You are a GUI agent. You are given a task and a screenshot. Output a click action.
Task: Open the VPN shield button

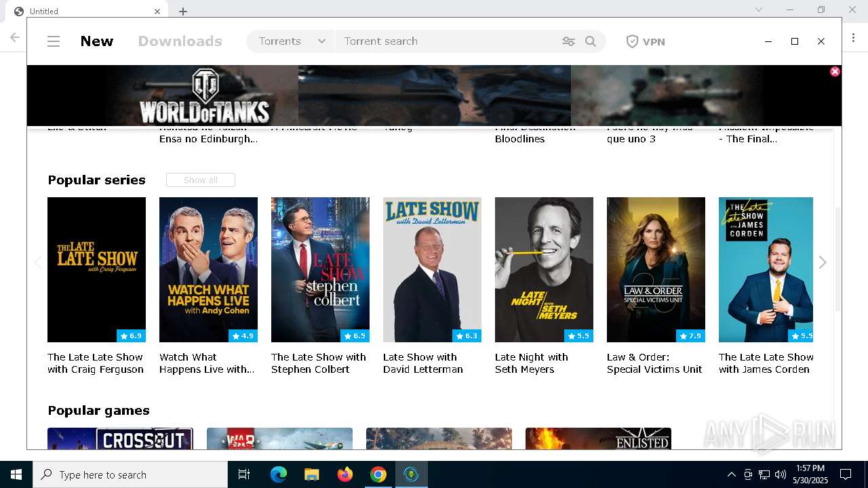[x=645, y=41]
